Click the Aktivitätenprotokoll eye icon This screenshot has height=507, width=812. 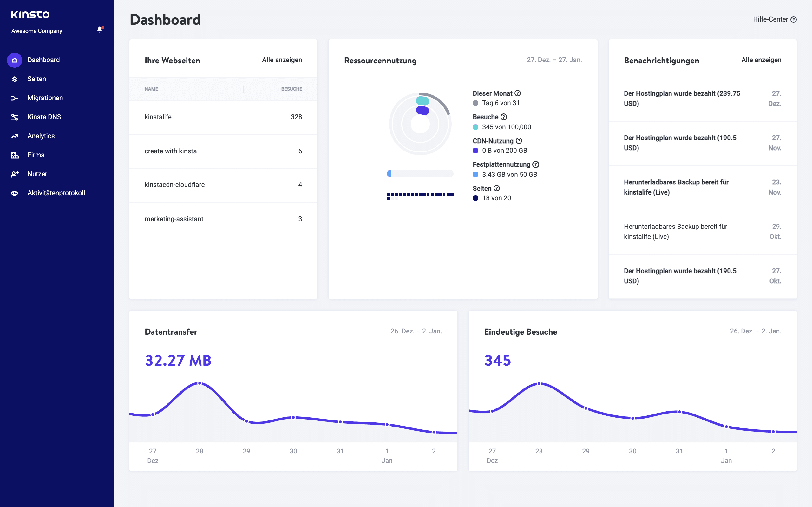tap(14, 193)
